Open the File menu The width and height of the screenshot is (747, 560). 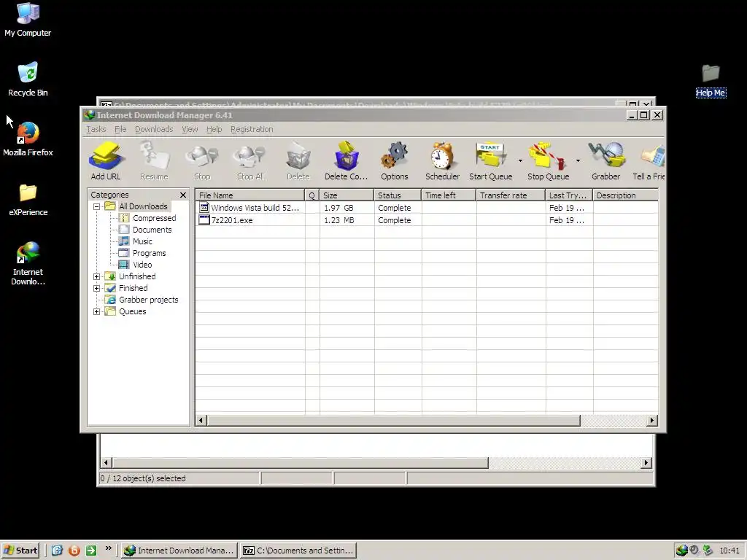click(120, 129)
